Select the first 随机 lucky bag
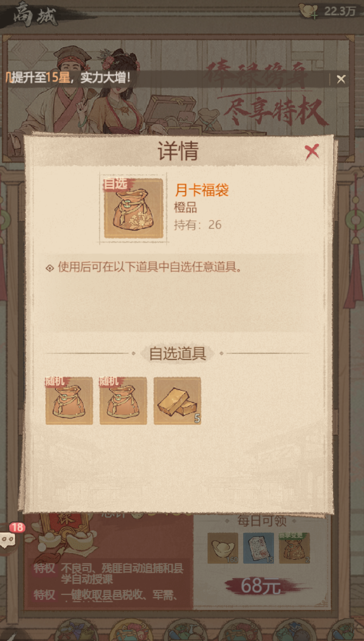Screen dimensions: 364x641 click(x=69, y=401)
